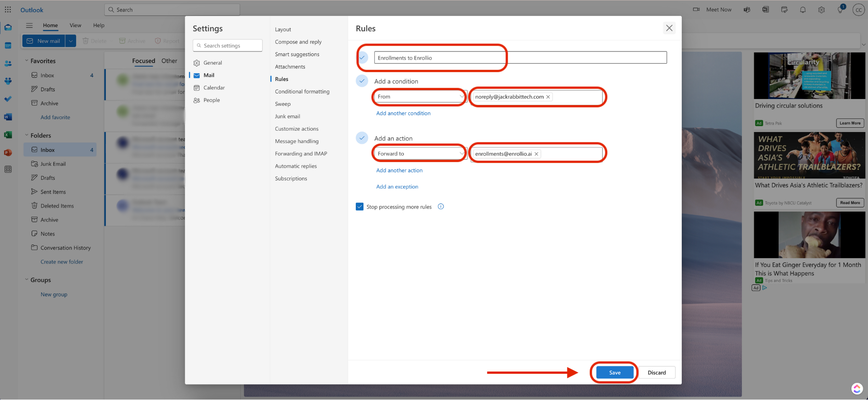This screenshot has width=868, height=400.
Task: Click the rule name input field
Action: (x=520, y=58)
